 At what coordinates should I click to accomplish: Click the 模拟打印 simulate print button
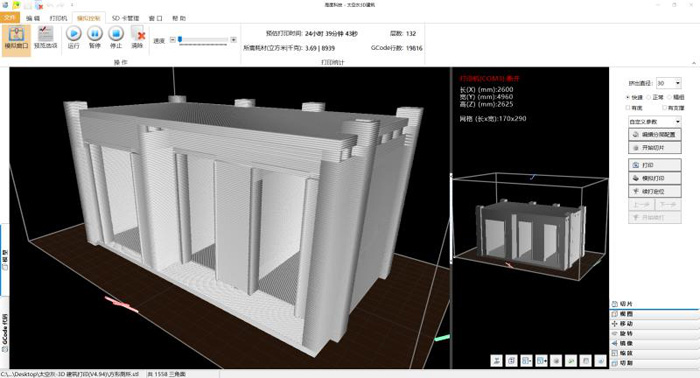tap(654, 178)
